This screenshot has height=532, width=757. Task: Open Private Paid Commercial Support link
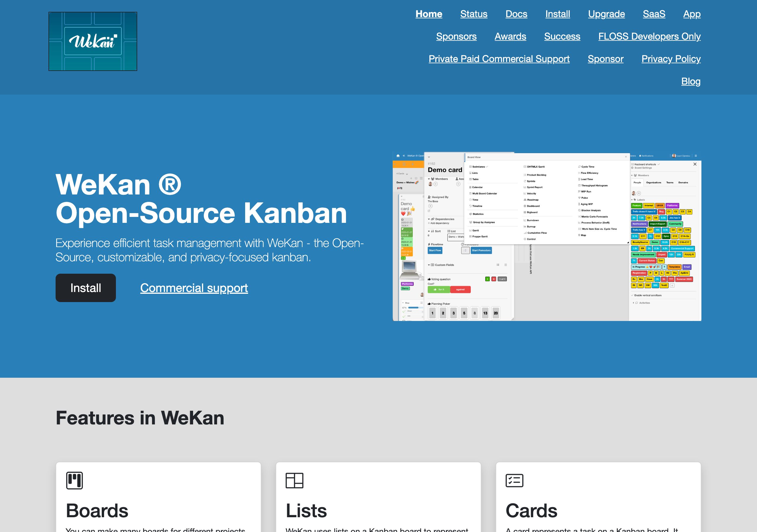click(499, 59)
